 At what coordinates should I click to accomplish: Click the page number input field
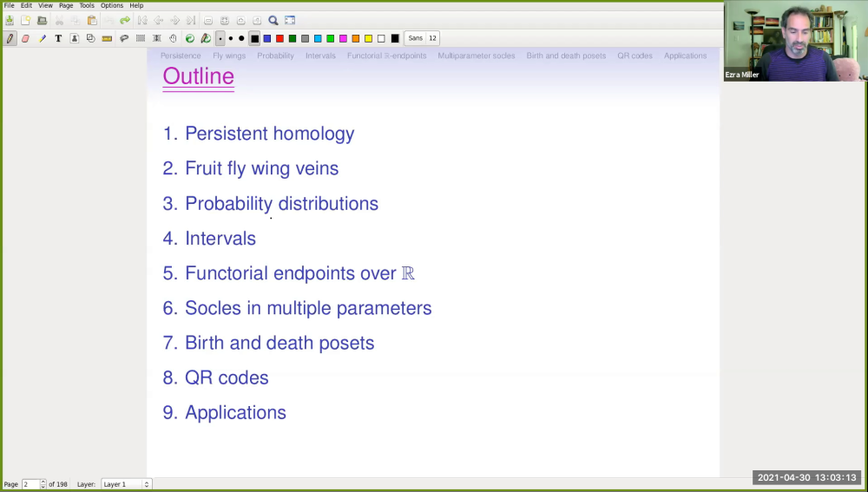[31, 484]
